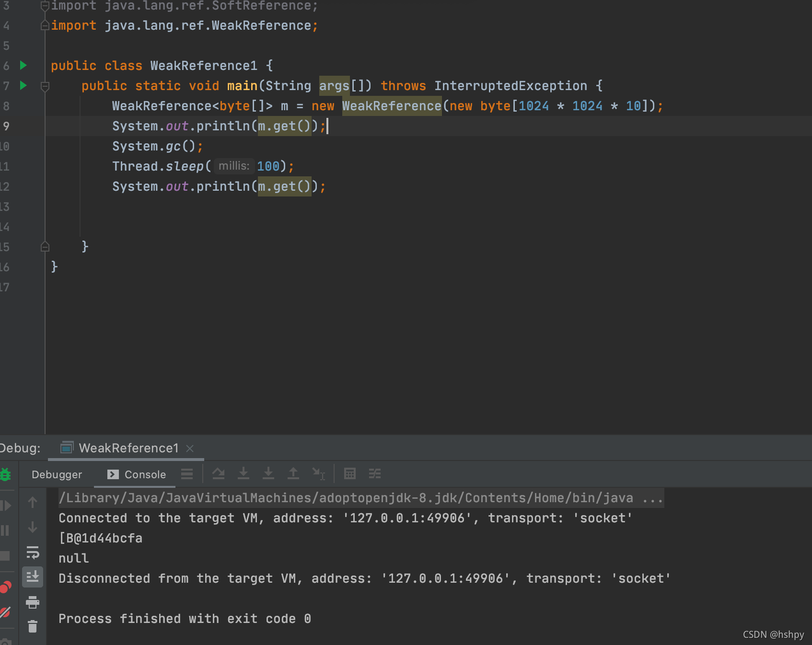Collapse the import block fold marker on line 3
Image resolution: width=812 pixels, height=645 pixels.
tap(45, 6)
